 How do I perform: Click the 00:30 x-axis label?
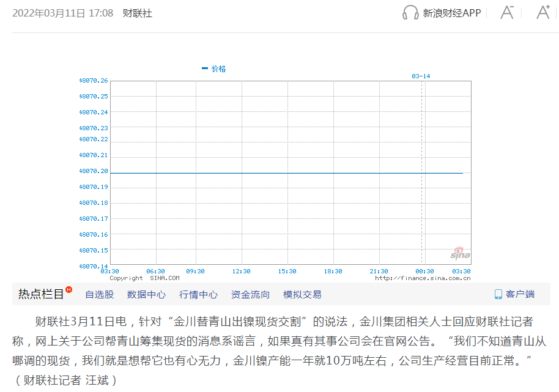pyautogui.click(x=424, y=272)
